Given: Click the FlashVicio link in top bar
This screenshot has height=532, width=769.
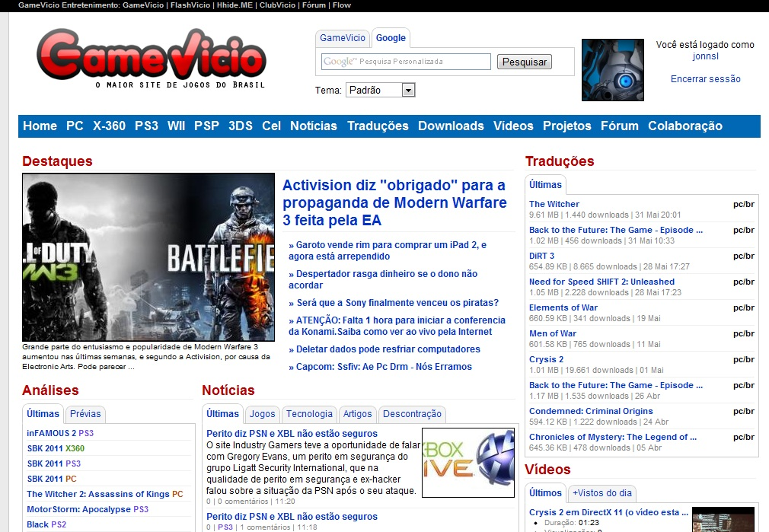Looking at the screenshot, I should tap(190, 5).
